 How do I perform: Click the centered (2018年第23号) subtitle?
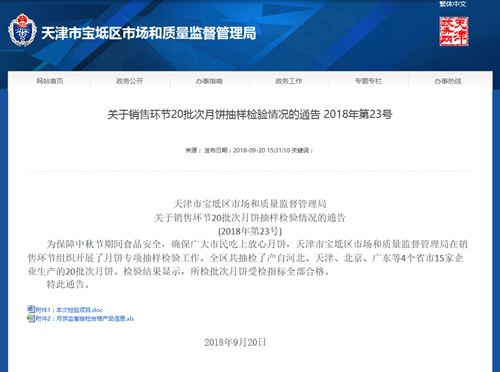[x=250, y=231]
